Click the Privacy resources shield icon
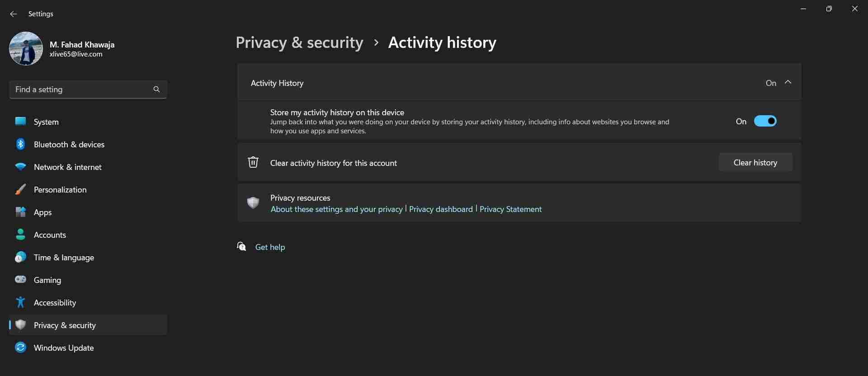Screen dimensions: 868x376 tap(253, 202)
